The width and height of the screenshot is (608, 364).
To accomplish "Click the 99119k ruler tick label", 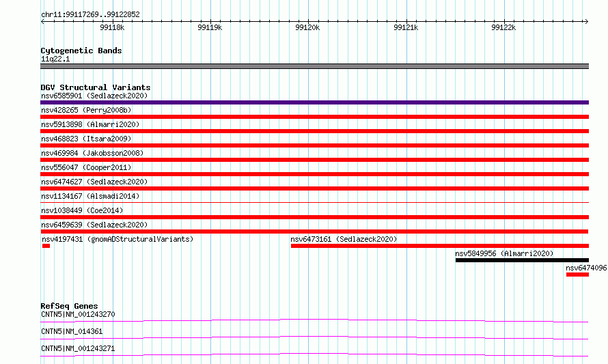I will 210,27.
